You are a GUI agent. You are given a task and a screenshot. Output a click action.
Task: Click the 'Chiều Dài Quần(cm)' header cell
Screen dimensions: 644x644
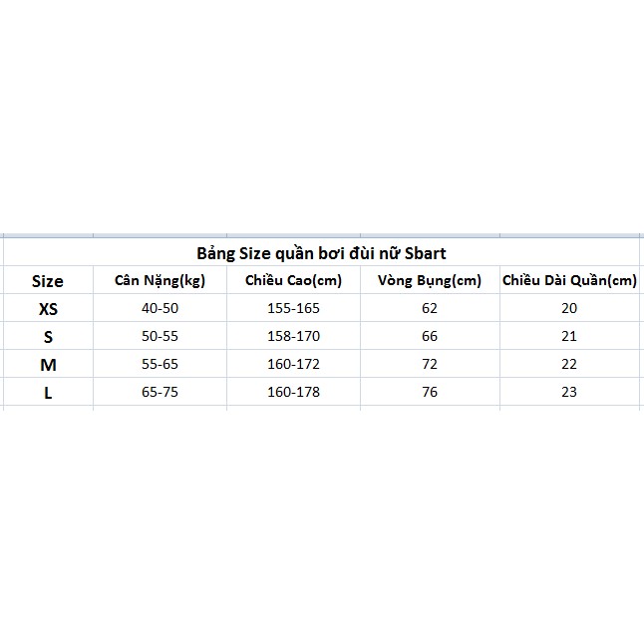(569, 281)
